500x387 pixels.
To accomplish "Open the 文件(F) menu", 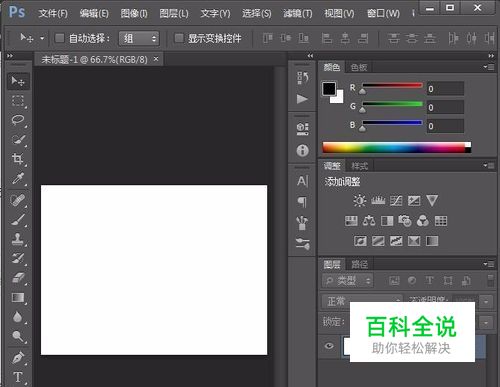I will coord(53,13).
